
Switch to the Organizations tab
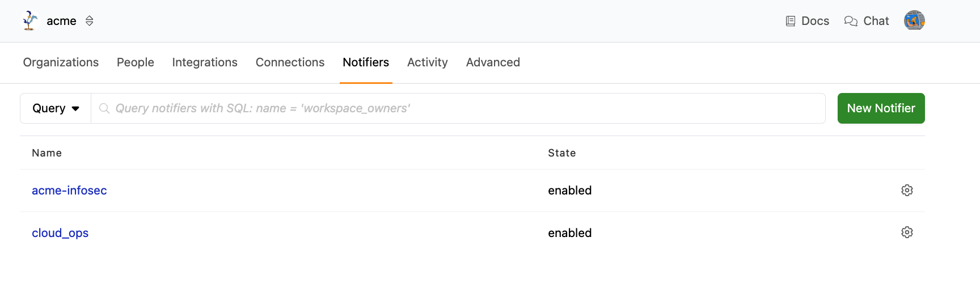click(61, 62)
